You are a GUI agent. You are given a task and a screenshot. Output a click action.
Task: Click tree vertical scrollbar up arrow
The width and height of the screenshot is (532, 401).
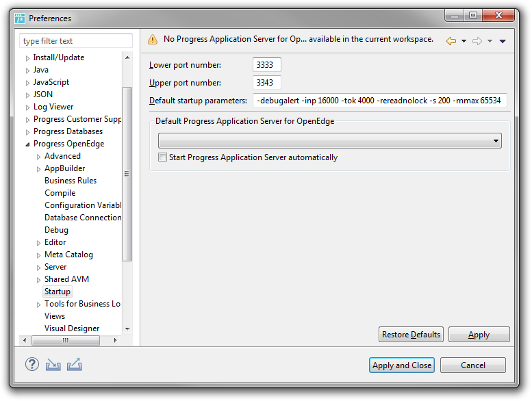coord(127,57)
